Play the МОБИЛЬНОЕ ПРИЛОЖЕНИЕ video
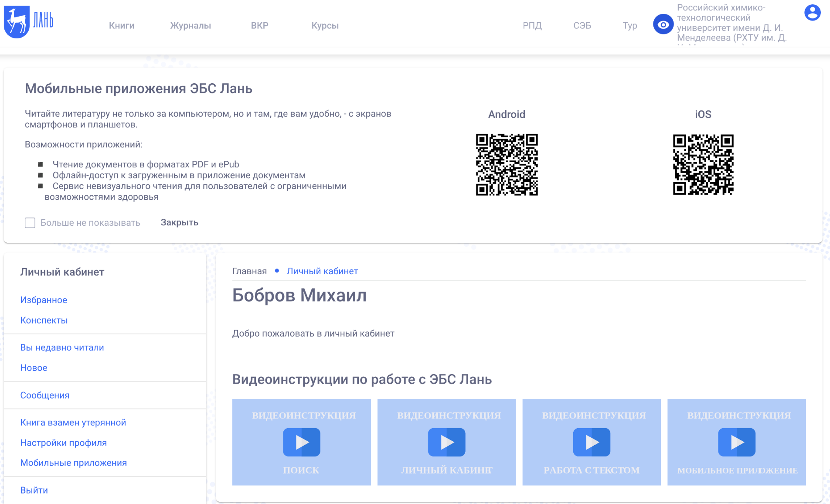This screenshot has height=504, width=830. point(736,442)
